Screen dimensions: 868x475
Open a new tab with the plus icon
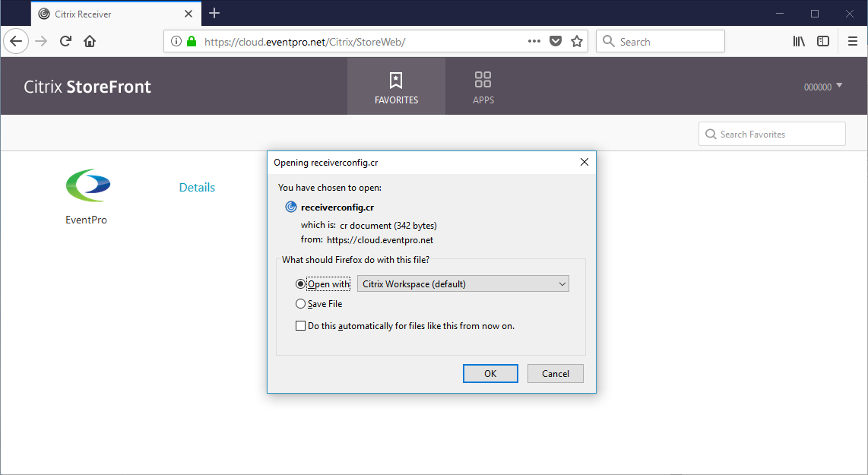click(x=214, y=13)
